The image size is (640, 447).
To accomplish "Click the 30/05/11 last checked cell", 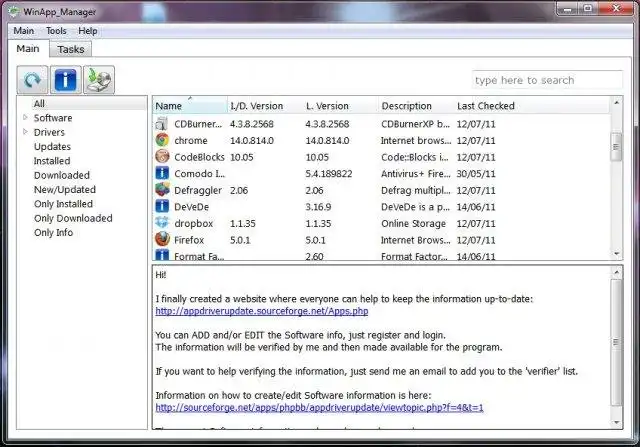I will click(476, 173).
